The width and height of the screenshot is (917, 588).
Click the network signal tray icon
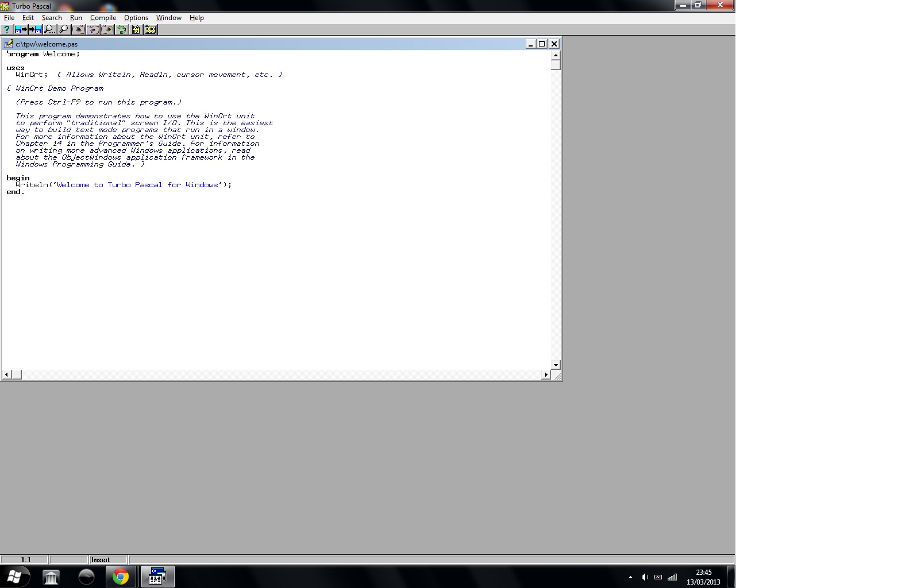pyautogui.click(x=672, y=577)
